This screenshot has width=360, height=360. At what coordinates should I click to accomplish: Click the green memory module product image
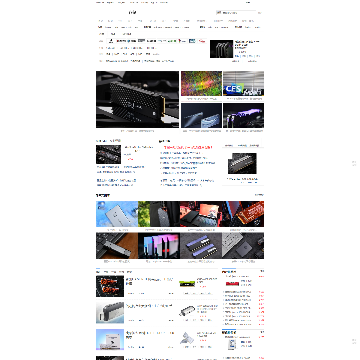coord(186,284)
